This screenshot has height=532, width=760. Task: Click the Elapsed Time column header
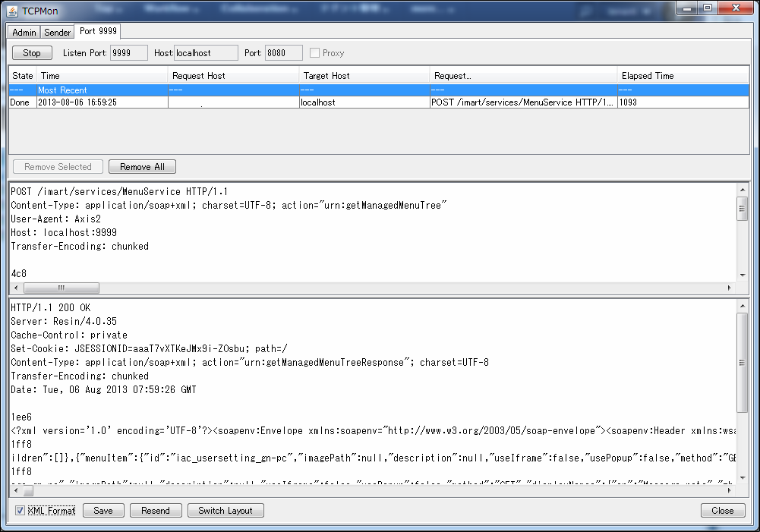coord(683,76)
